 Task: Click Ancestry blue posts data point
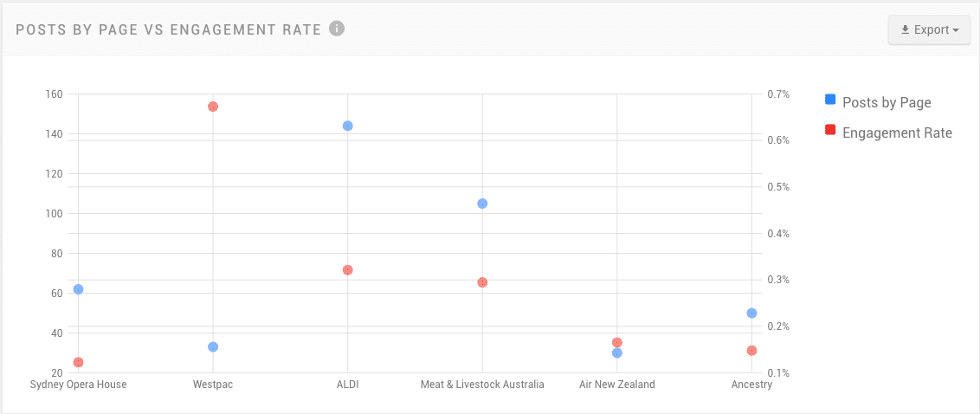click(751, 313)
